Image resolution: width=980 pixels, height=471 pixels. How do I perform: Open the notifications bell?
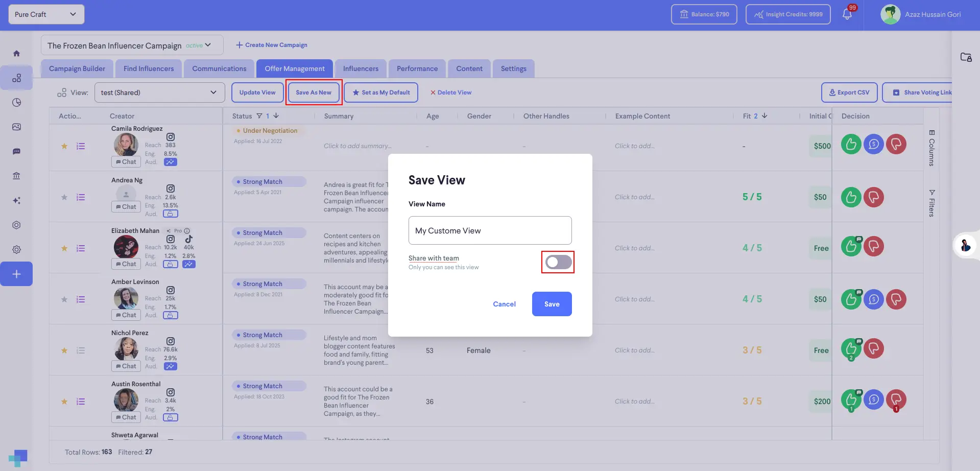(x=847, y=14)
